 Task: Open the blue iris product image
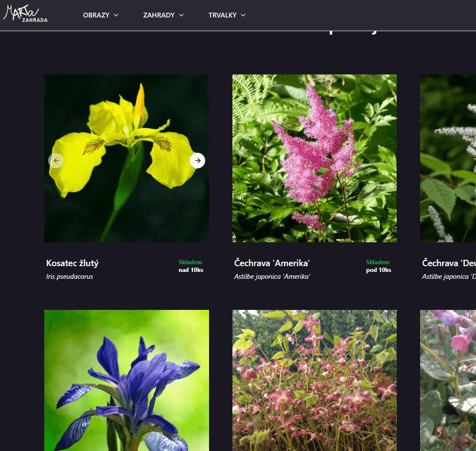(x=126, y=380)
